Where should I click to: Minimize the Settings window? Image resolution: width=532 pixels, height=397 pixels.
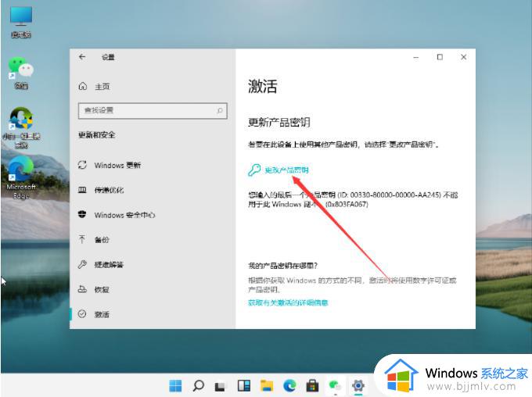(x=416, y=57)
